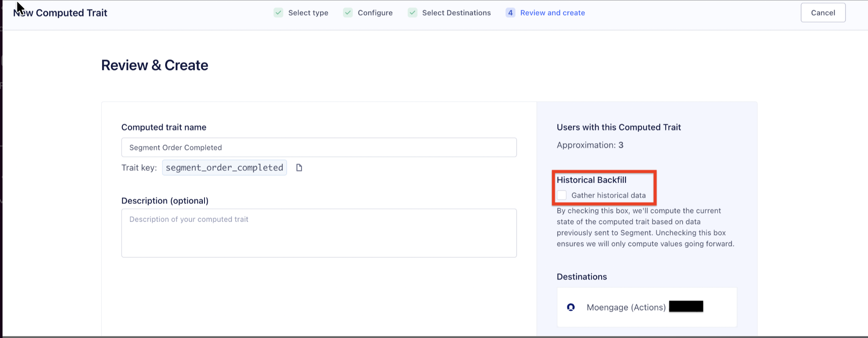Click into the Description text area

(319, 233)
